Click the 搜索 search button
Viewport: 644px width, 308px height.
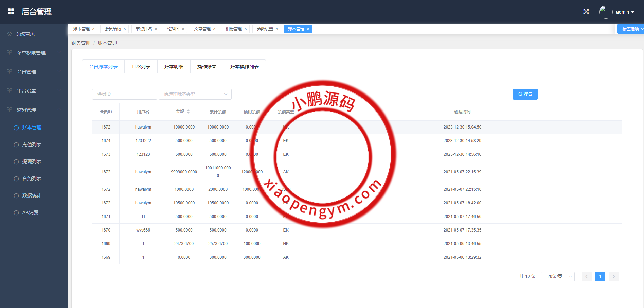tap(525, 94)
